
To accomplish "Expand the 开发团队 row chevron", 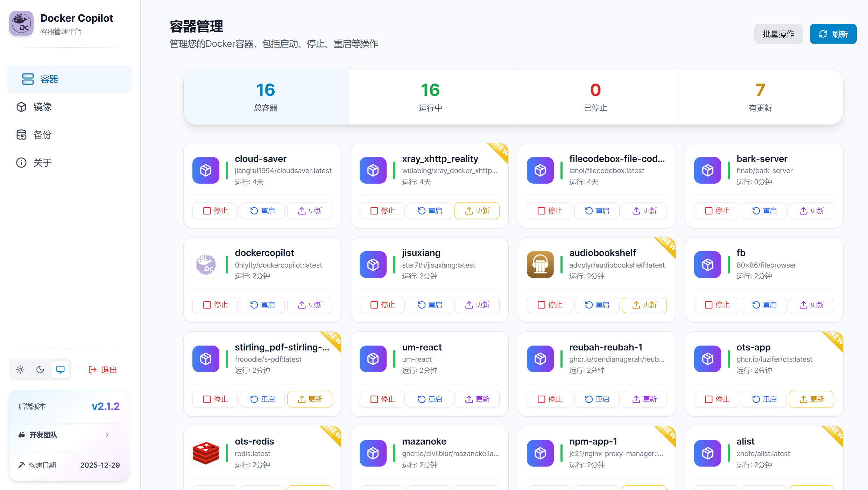I will (x=107, y=435).
